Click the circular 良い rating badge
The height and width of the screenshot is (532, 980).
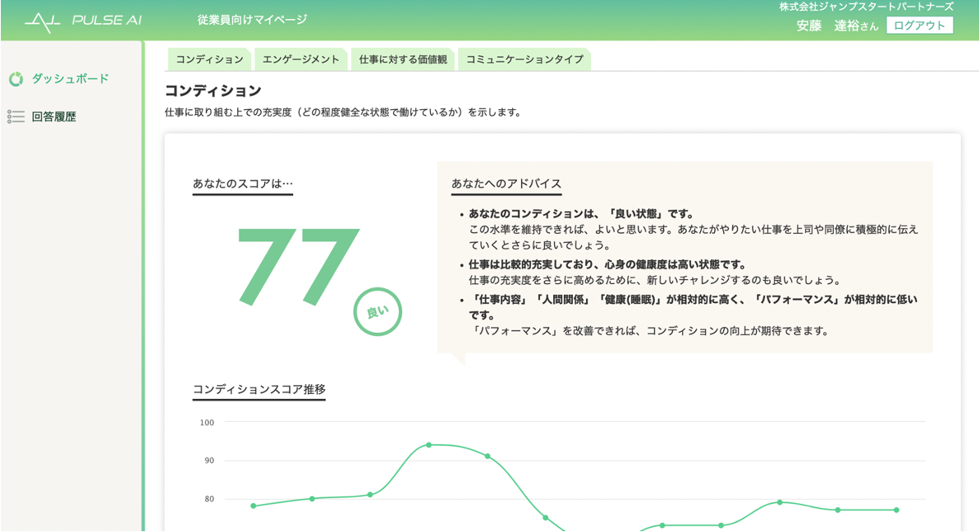378,312
